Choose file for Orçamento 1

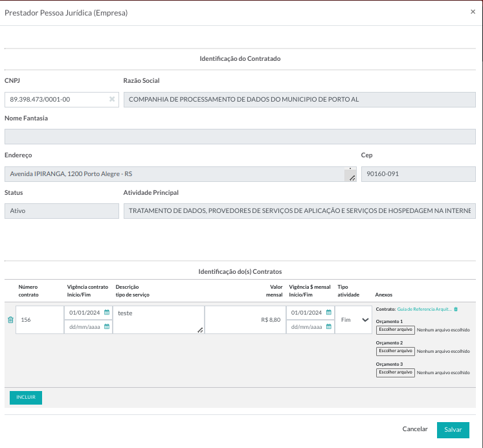[396, 330]
